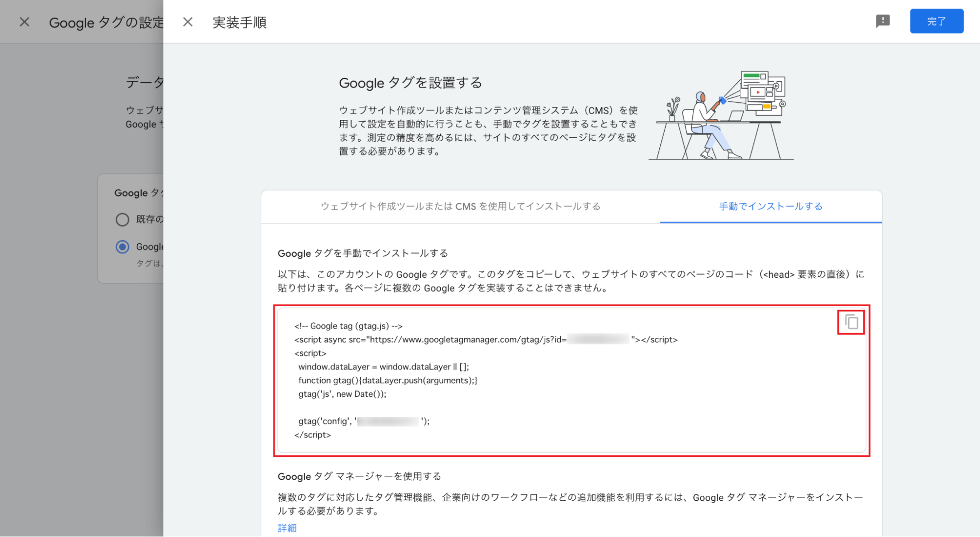The image size is (980, 537).
Task: Click the Google タグを設置する heading
Action: click(x=410, y=83)
